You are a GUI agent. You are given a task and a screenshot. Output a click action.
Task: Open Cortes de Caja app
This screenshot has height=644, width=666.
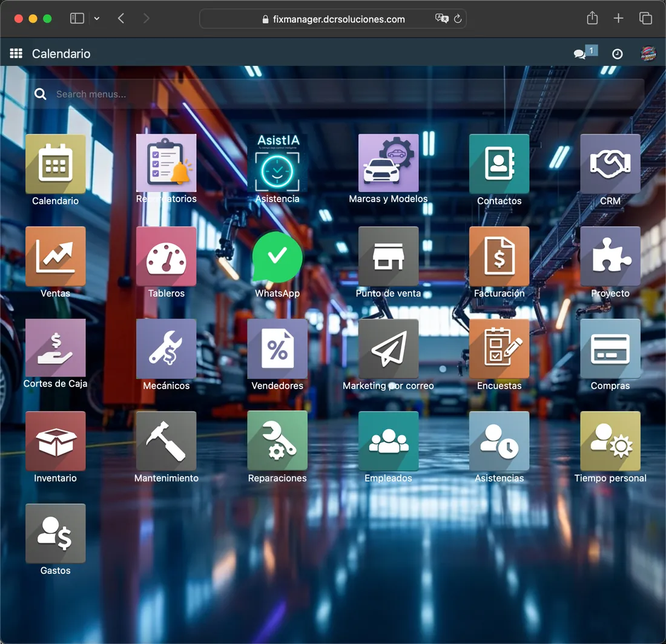[55, 348]
